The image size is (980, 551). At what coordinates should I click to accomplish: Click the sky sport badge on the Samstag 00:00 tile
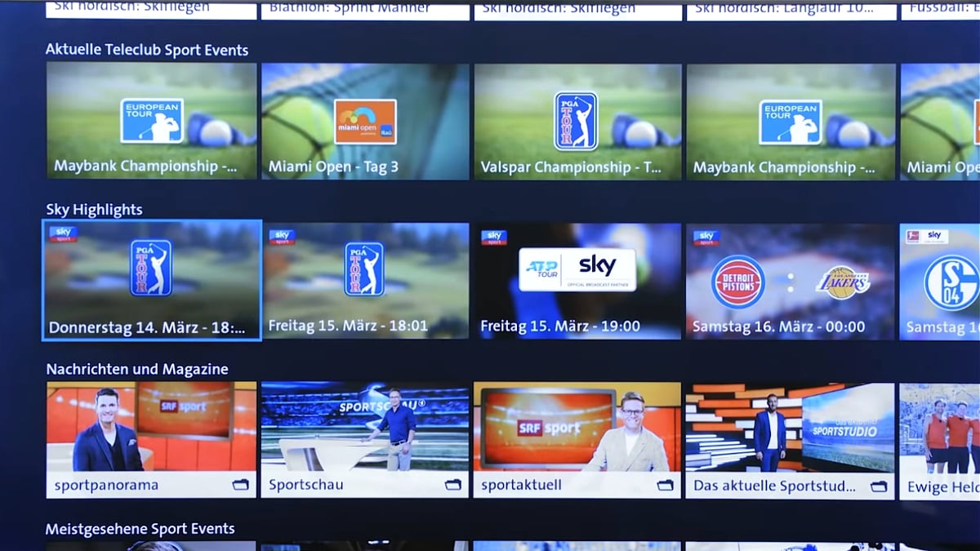706,238
